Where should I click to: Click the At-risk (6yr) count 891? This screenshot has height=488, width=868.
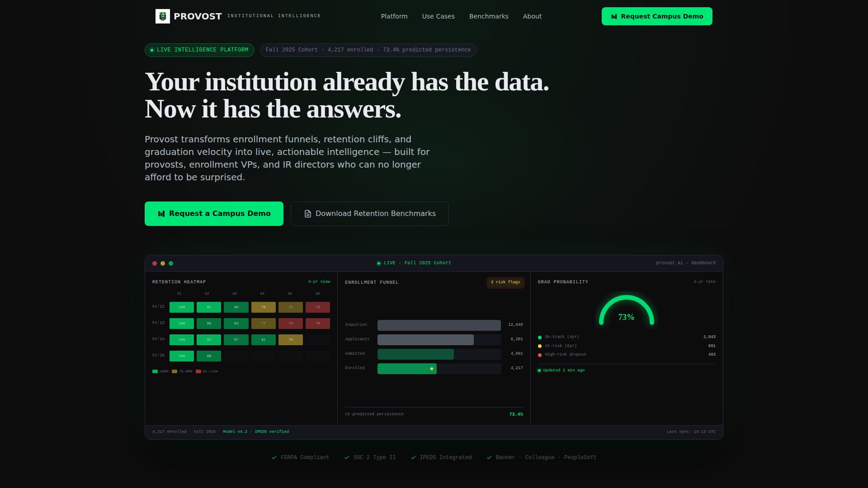(x=712, y=346)
